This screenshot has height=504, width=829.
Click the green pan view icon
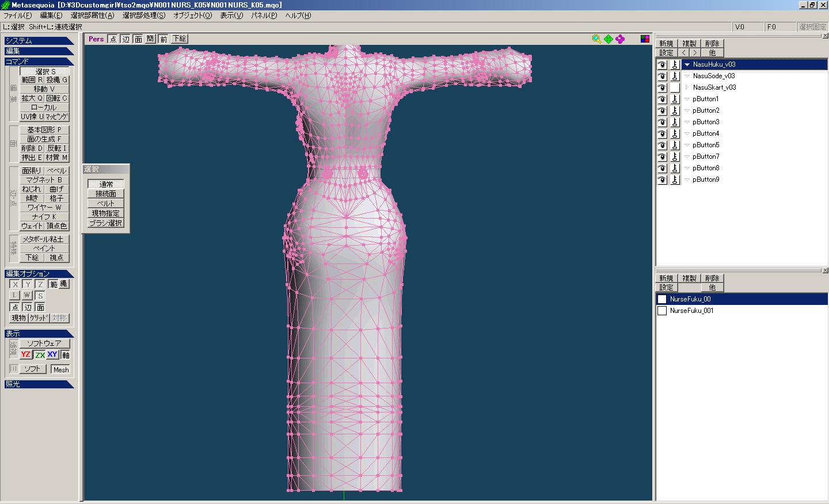pos(608,39)
